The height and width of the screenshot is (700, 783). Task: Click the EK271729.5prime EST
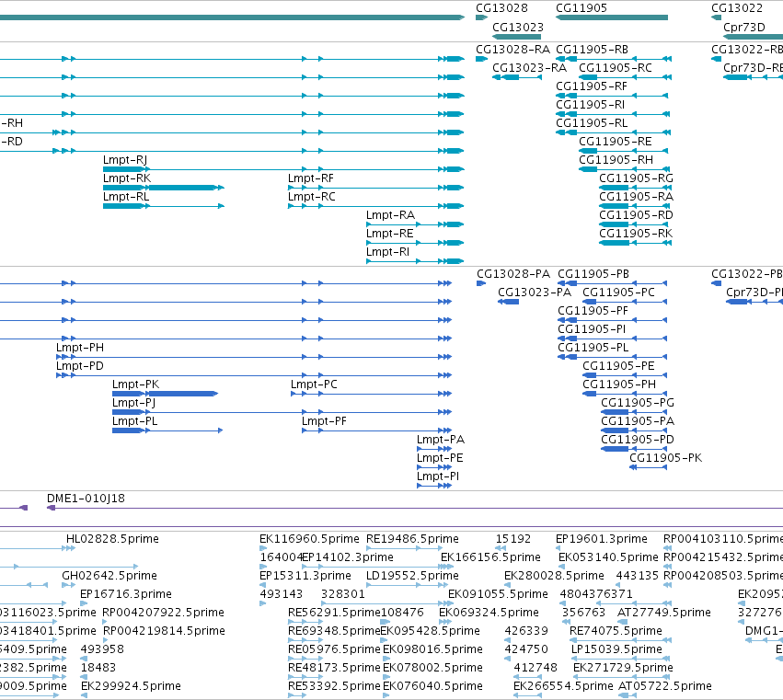click(x=623, y=678)
